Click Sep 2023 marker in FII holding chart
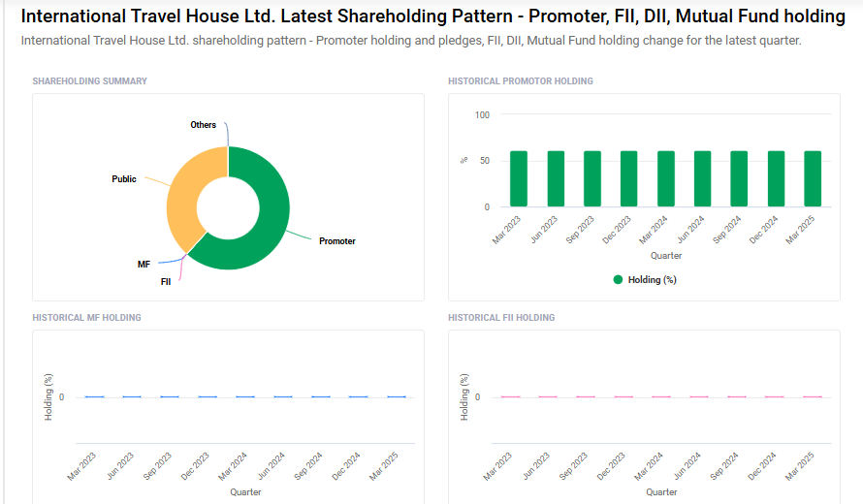863x504 pixels. (586, 396)
